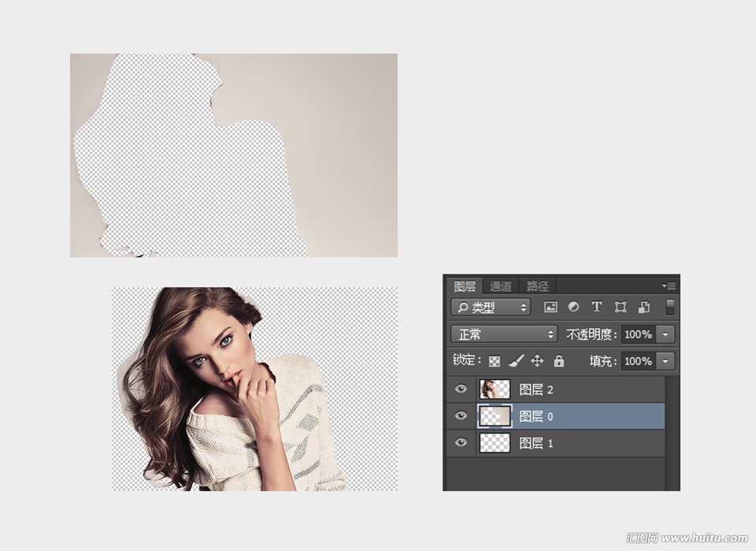756x551 pixels.
Task: Click the 不透明度 100% value field
Action: (x=639, y=334)
